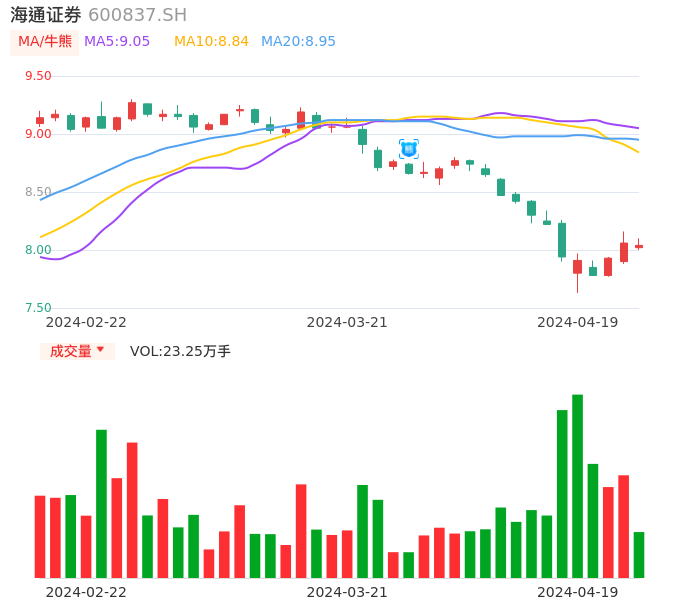Click the 2024-03-21 date under price chart
This screenshot has width=686, height=606.
tap(347, 322)
